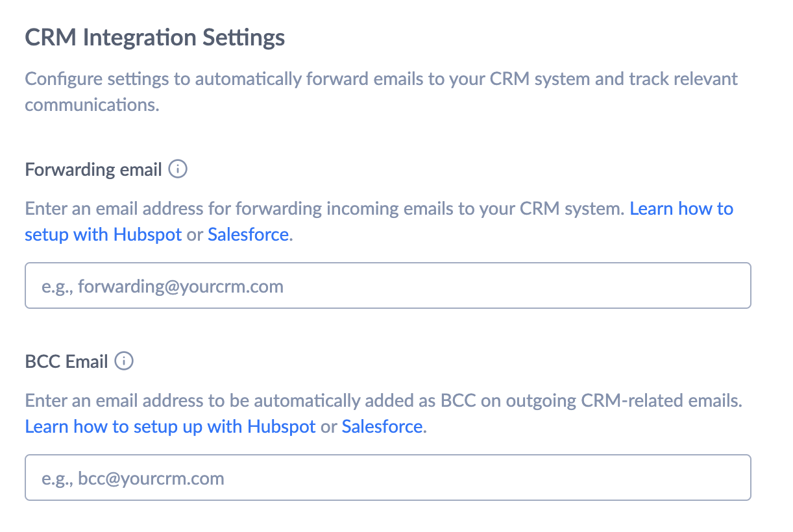Open "setup with Hubspot" link under Forwarding email
Viewport: 793px width, 532px height.
tap(103, 234)
